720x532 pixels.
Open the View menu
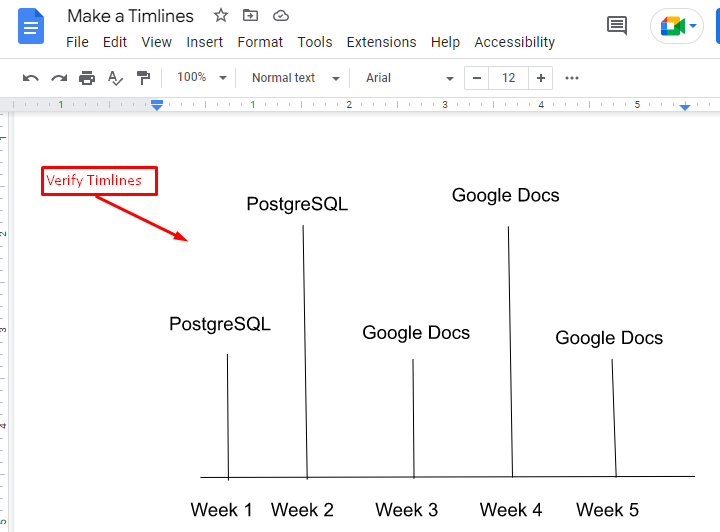[x=156, y=42]
